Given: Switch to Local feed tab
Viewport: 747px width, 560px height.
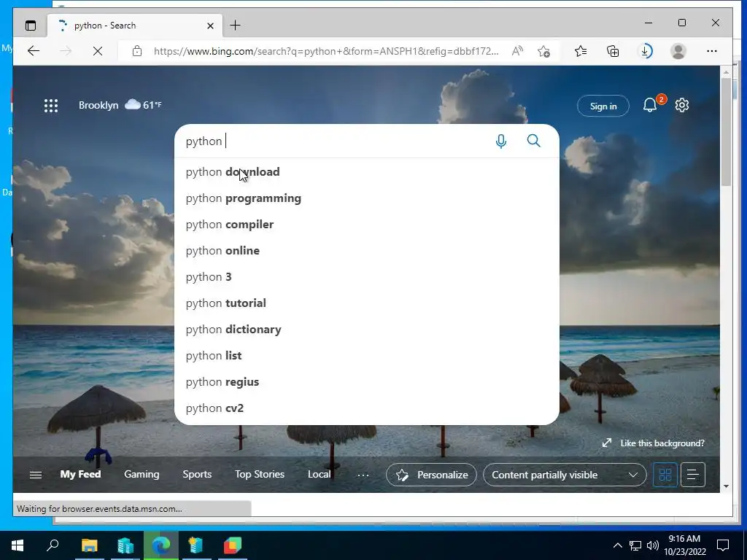Looking at the screenshot, I should coord(320,474).
